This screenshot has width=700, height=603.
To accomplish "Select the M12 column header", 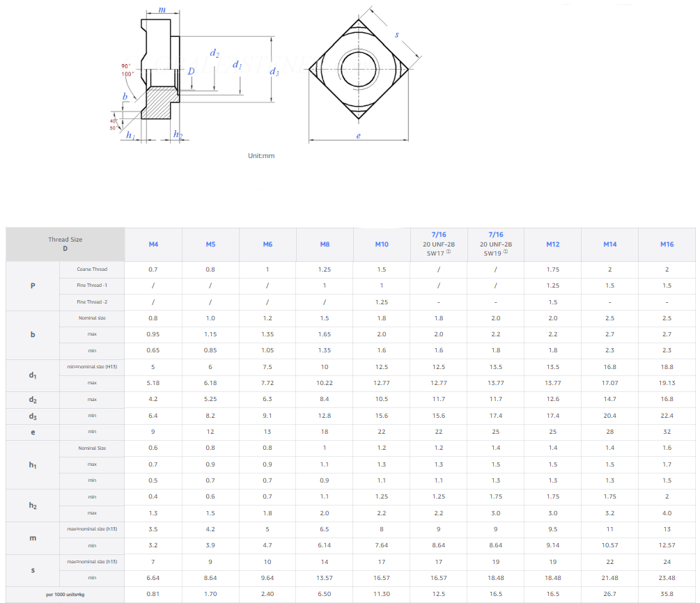I will [x=553, y=244].
